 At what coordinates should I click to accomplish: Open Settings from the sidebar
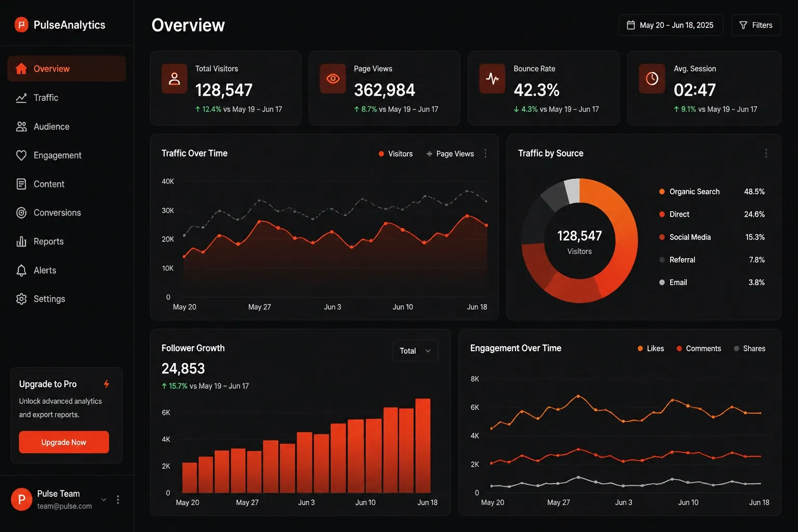66,299
